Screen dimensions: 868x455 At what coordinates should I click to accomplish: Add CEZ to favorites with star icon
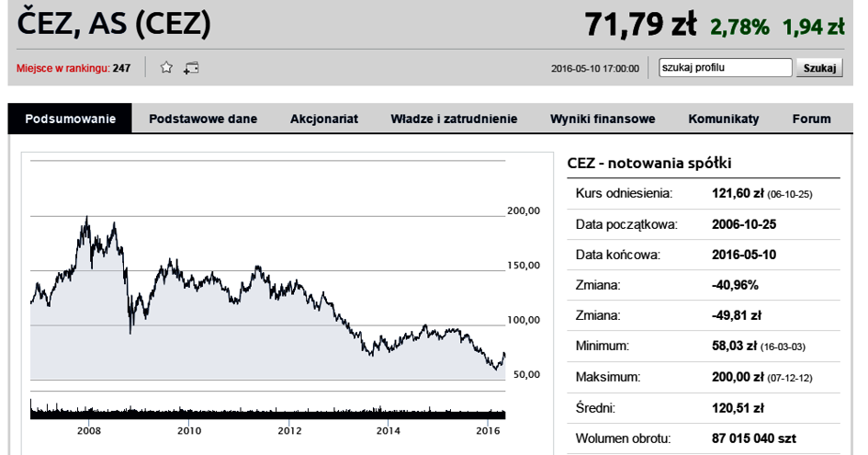[x=166, y=68]
